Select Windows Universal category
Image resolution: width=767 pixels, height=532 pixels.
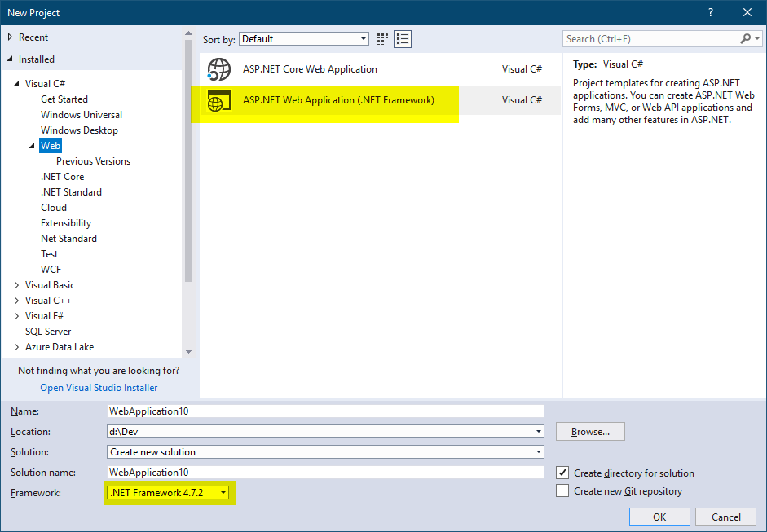pyautogui.click(x=82, y=115)
